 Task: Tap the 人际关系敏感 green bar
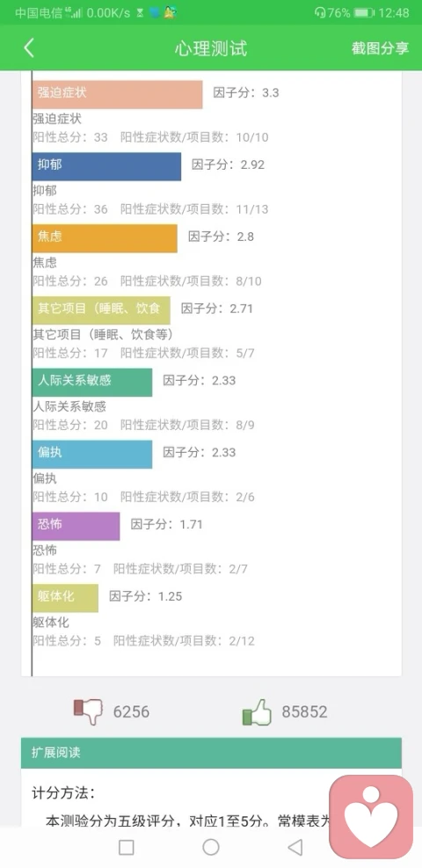[91, 383]
